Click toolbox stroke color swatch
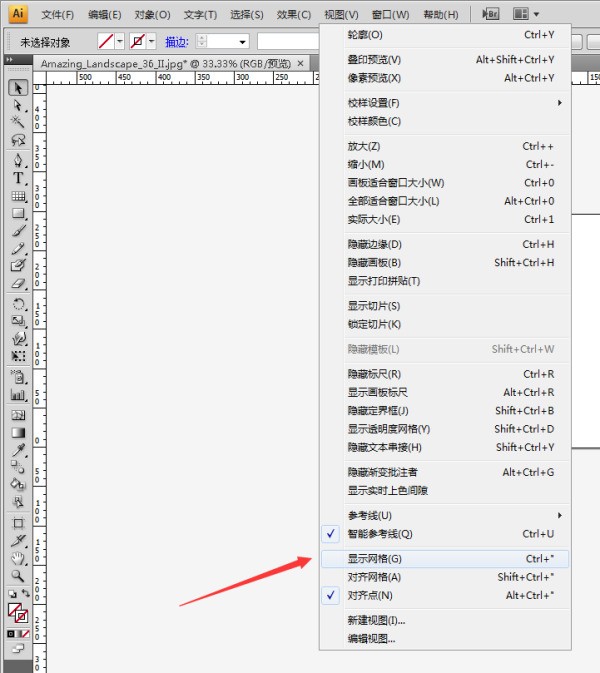This screenshot has height=673, width=600. [21, 616]
